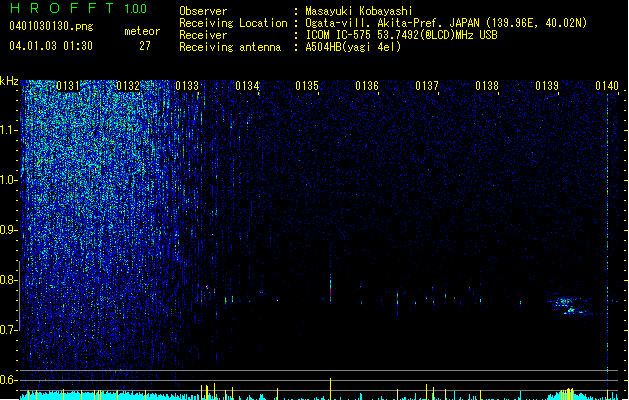Select observer name Masayuki Kobayashi
This screenshot has width=629, height=400.
(x=359, y=11)
